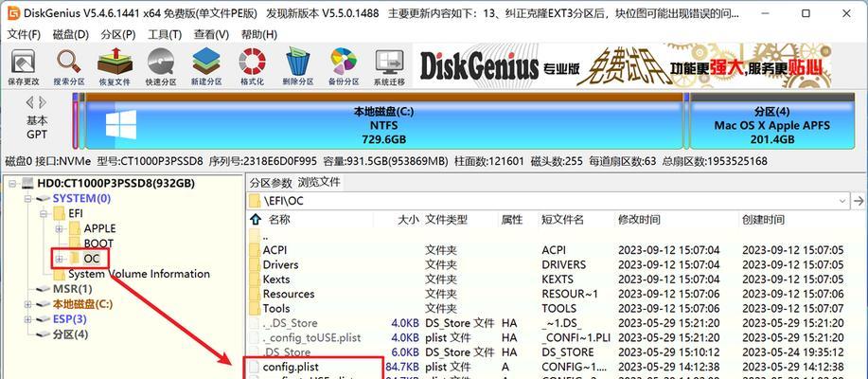
Task: Launch the Recover Files (恢复文件) tool
Action: tap(115, 67)
